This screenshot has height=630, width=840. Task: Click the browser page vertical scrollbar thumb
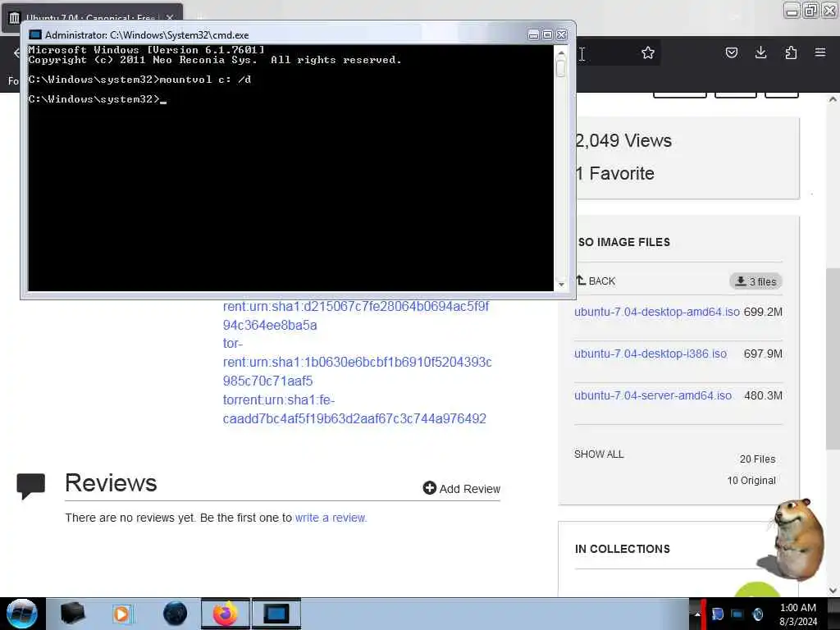click(x=833, y=359)
